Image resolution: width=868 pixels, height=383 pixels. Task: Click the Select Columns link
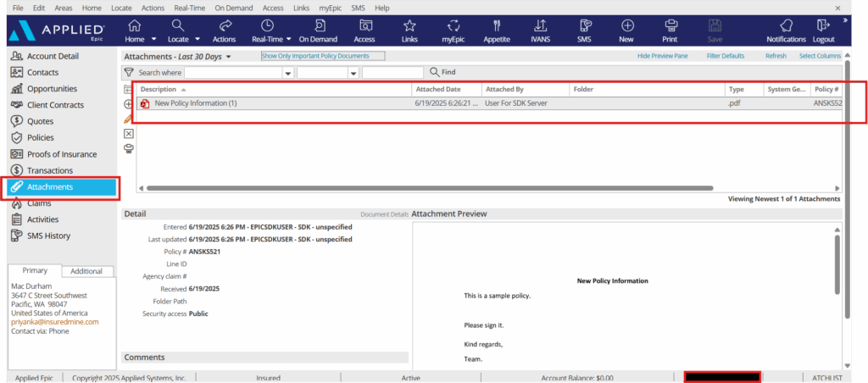(820, 56)
